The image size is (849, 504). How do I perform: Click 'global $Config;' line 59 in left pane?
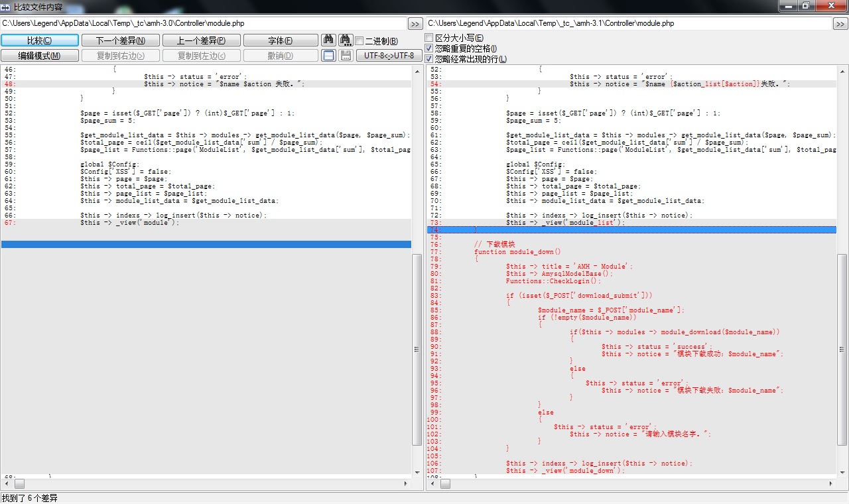click(110, 164)
